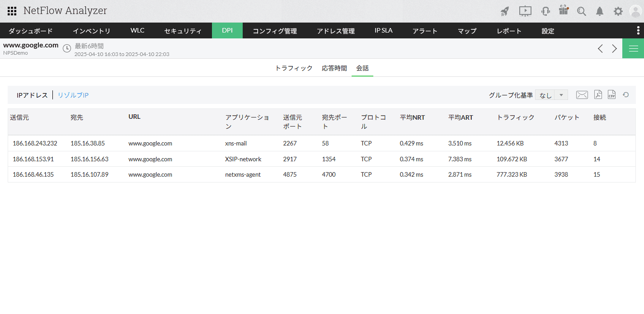Sort by 宛先 column header
The width and height of the screenshot is (644, 314).
(x=77, y=117)
